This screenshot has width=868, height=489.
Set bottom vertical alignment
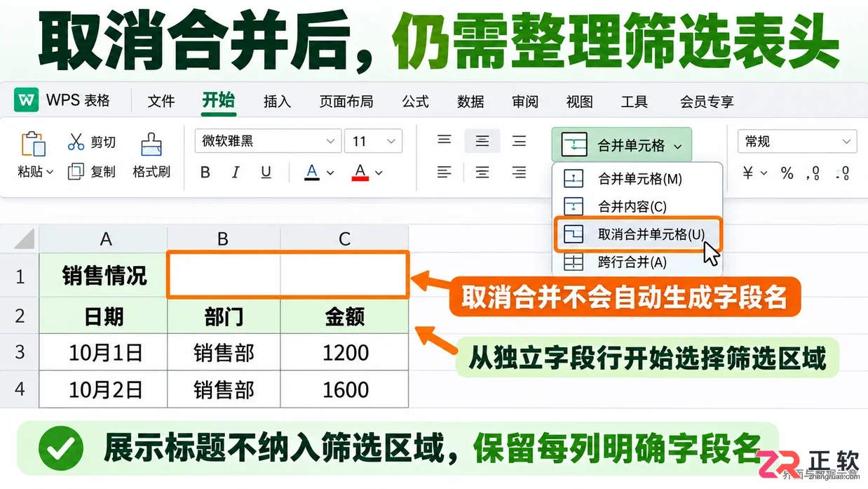click(x=519, y=141)
